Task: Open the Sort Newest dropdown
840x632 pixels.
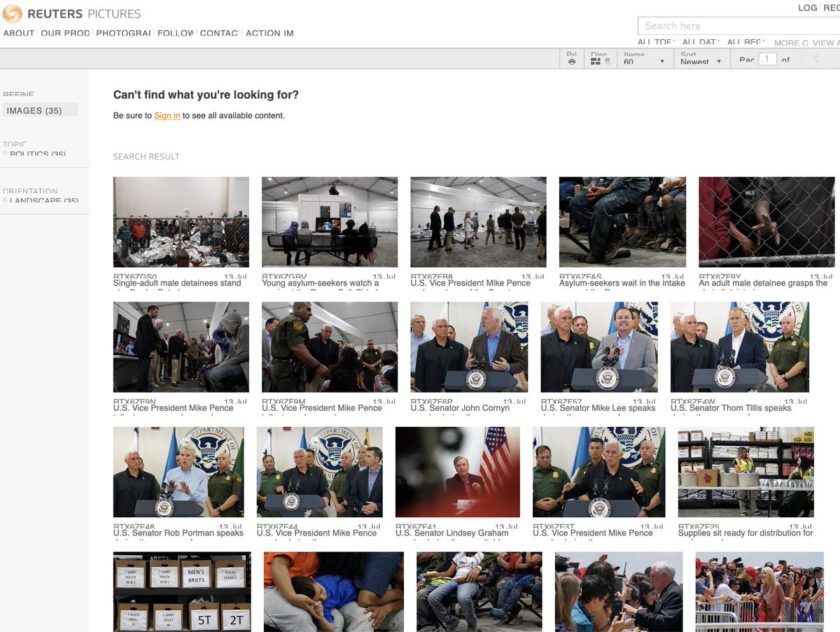Action: [x=701, y=61]
